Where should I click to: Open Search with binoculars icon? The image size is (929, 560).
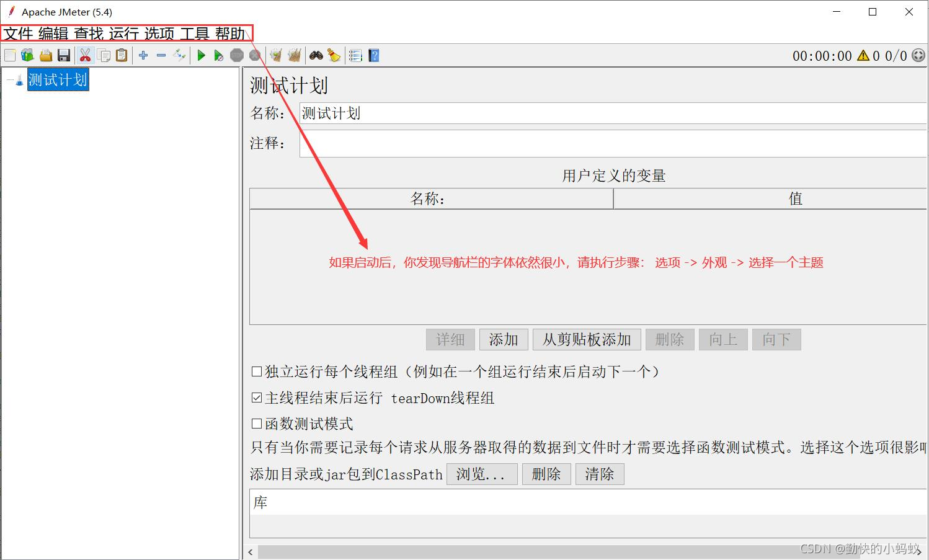[316, 56]
